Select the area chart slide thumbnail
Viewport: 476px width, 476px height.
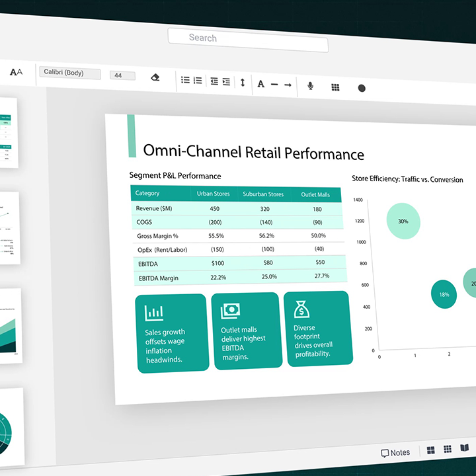(11, 326)
